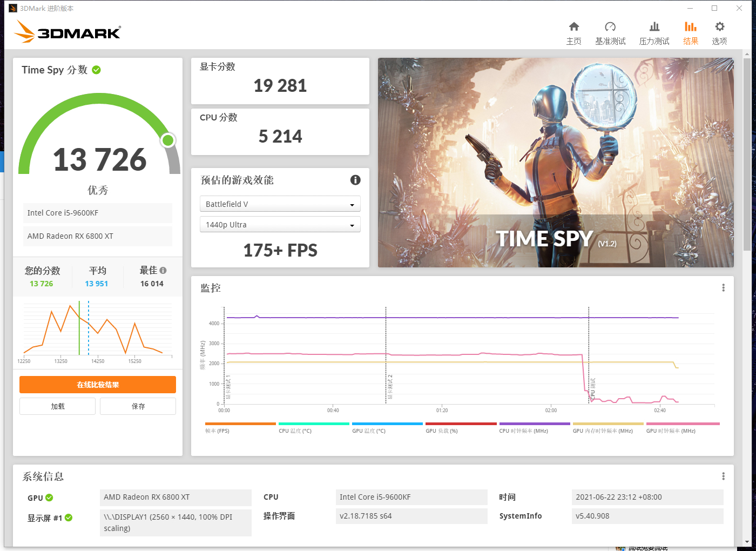Click the v2.18.7185 s64 interface version

click(x=411, y=516)
